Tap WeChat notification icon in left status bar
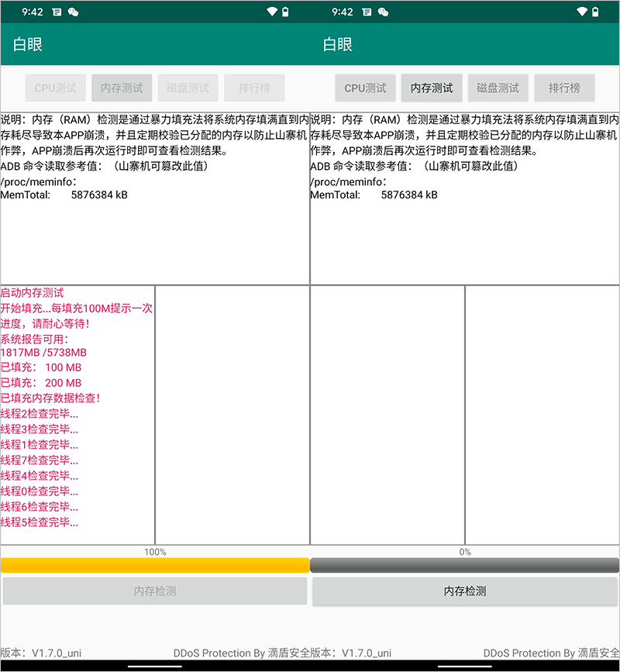Image resolution: width=620 pixels, height=672 pixels. point(74,12)
